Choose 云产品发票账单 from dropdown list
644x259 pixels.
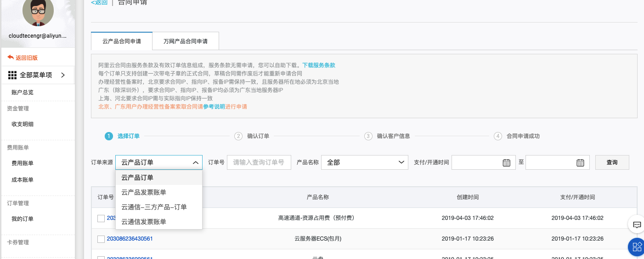[144, 192]
